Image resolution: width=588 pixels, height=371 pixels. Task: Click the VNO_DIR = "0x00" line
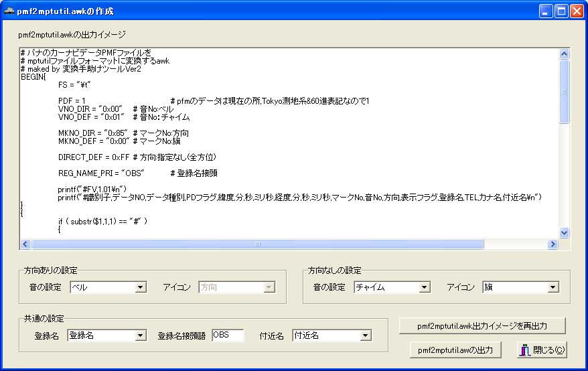pos(116,108)
